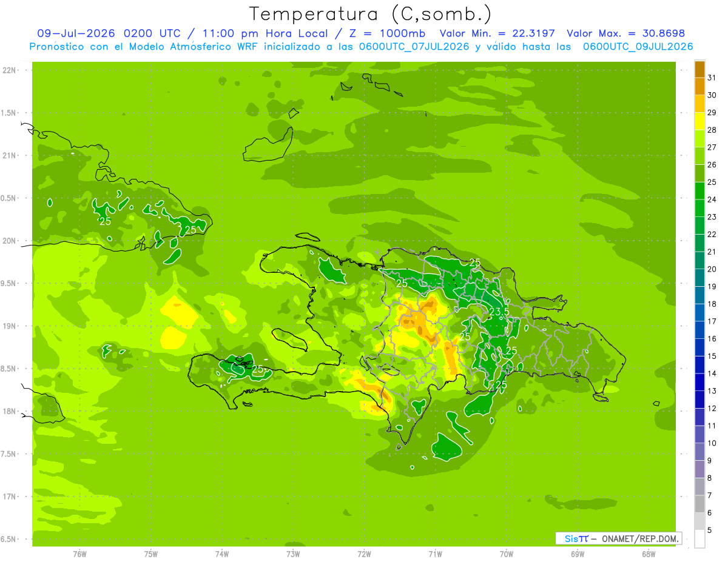
Task: Click the '0600UTC_07JUL2026' initialization time text
Action: pos(414,47)
